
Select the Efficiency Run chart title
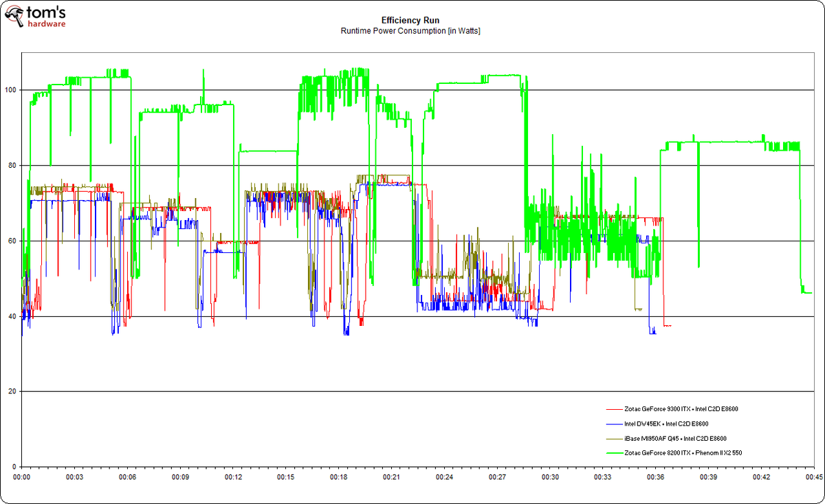[x=410, y=21]
